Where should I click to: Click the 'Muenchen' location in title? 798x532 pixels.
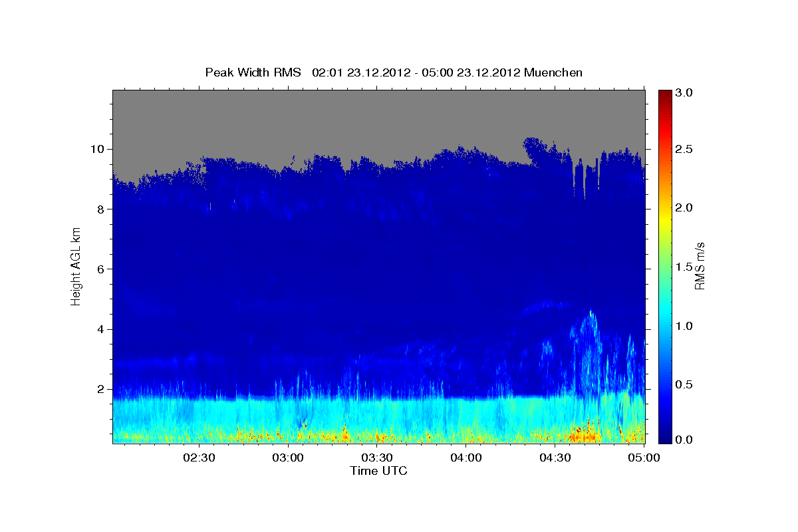tap(553, 72)
